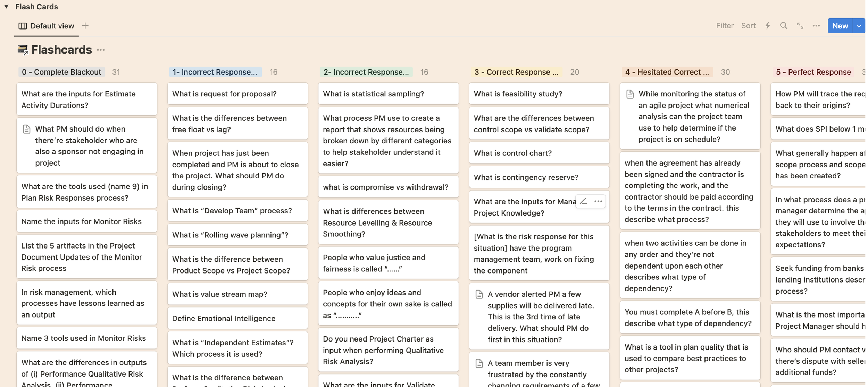Open the dropdown arrow next to New
This screenshot has height=387, width=868.
click(x=859, y=26)
